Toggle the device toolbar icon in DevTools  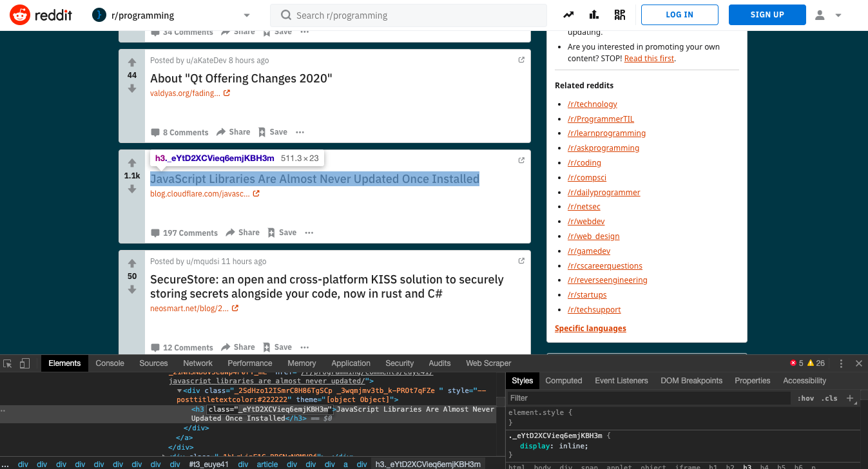(x=24, y=363)
